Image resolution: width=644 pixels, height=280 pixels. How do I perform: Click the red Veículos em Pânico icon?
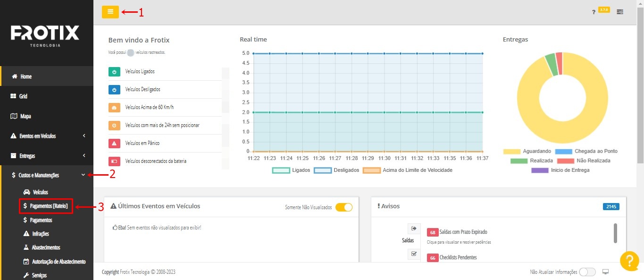tap(115, 144)
